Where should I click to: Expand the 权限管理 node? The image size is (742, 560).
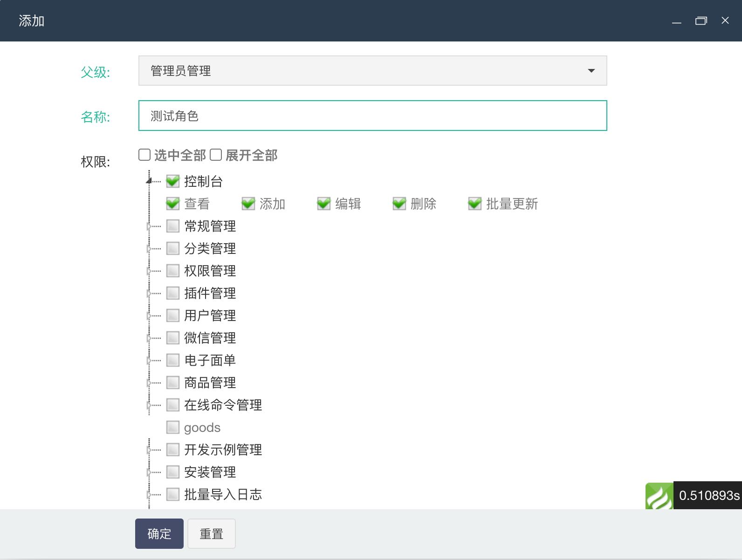[x=149, y=271]
